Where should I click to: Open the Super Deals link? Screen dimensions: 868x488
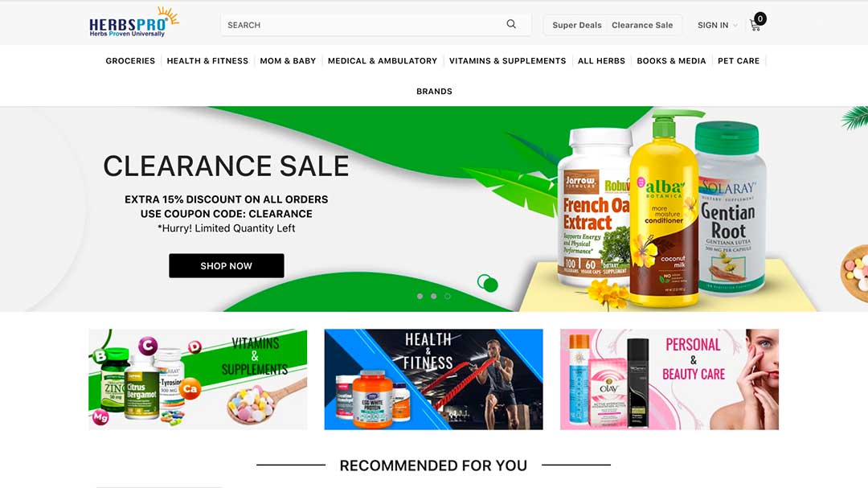pos(577,25)
